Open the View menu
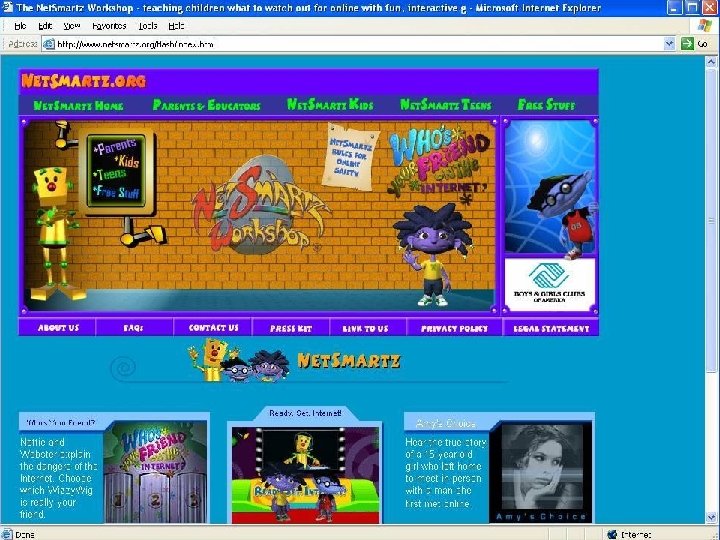 coord(72,26)
